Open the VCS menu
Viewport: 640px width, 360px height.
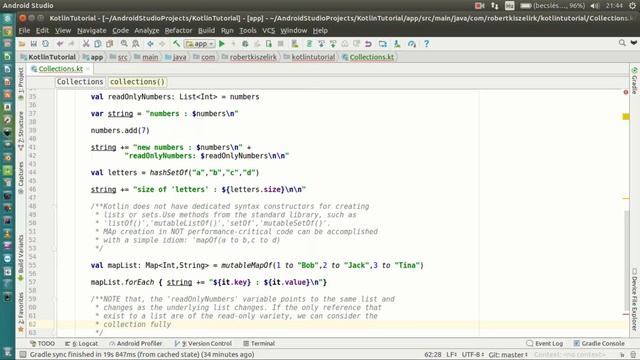coord(269,31)
